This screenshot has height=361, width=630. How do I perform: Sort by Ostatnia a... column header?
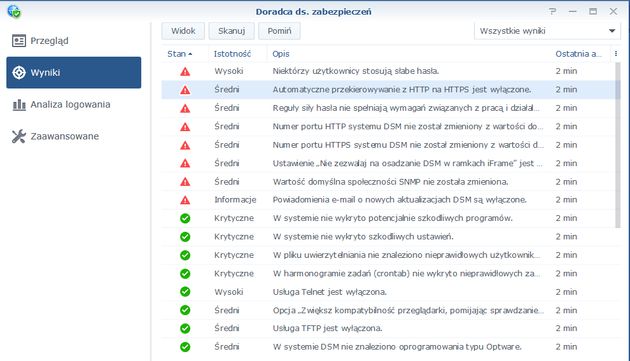pyautogui.click(x=578, y=54)
